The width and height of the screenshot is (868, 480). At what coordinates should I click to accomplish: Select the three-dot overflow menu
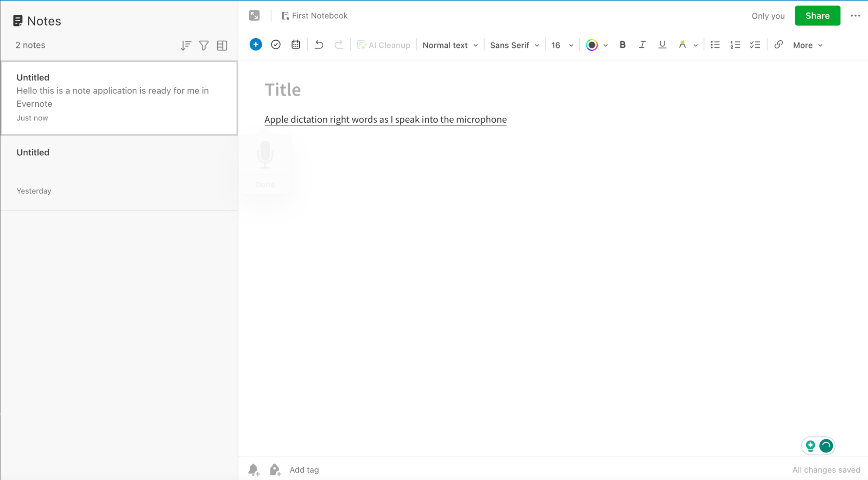855,15
